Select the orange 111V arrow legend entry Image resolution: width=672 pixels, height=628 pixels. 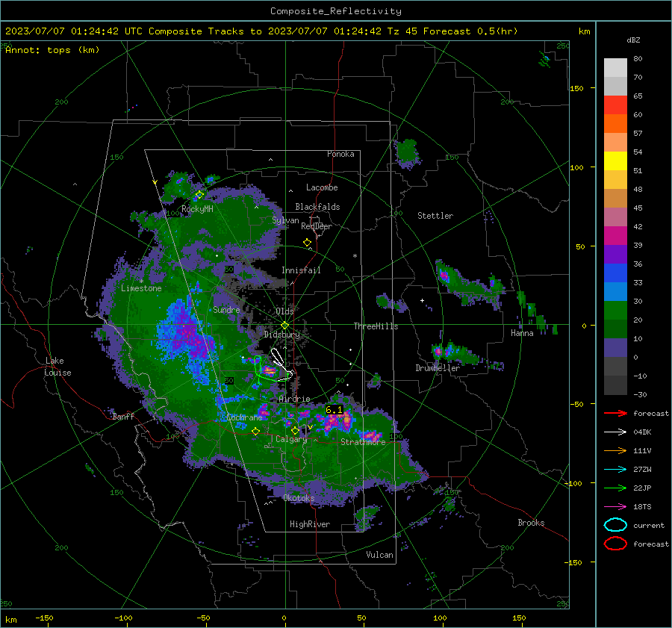point(615,450)
